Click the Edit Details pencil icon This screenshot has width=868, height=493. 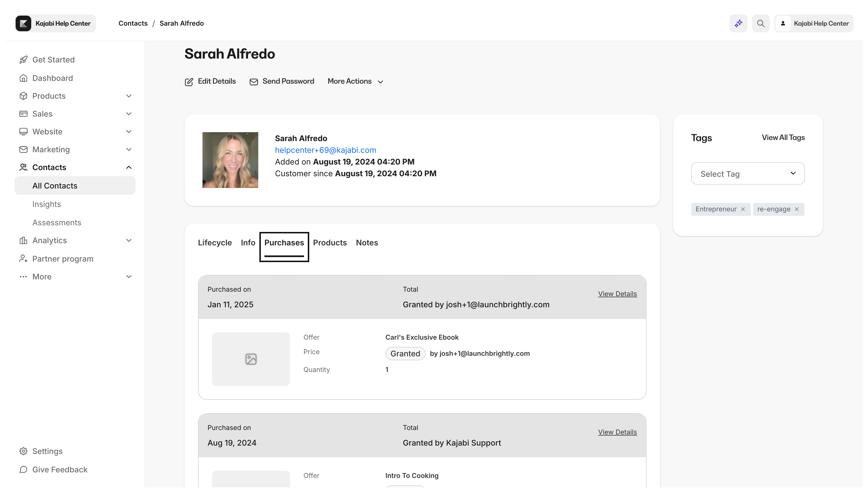click(189, 82)
